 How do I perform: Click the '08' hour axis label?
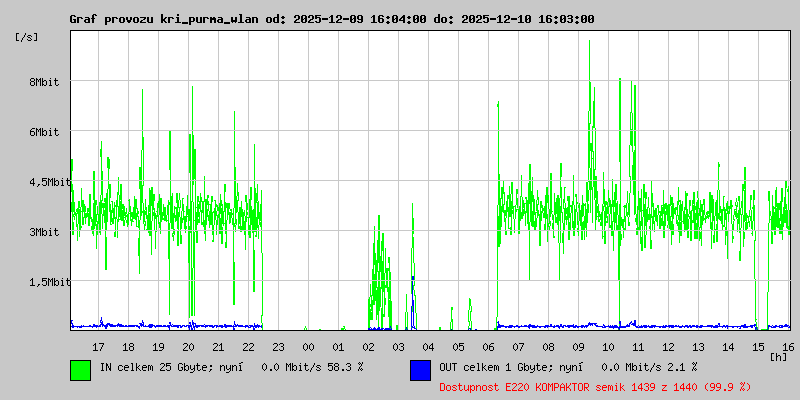point(548,347)
